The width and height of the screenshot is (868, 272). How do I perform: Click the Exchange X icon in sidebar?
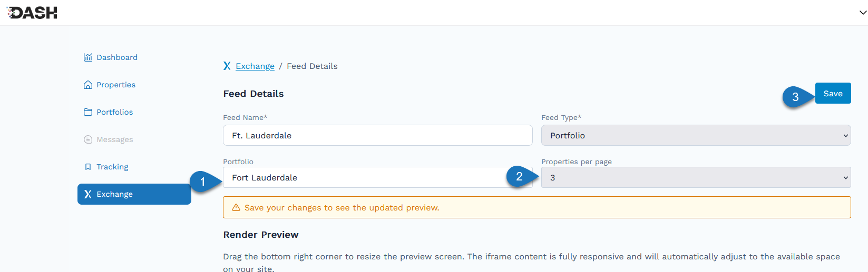(x=88, y=194)
